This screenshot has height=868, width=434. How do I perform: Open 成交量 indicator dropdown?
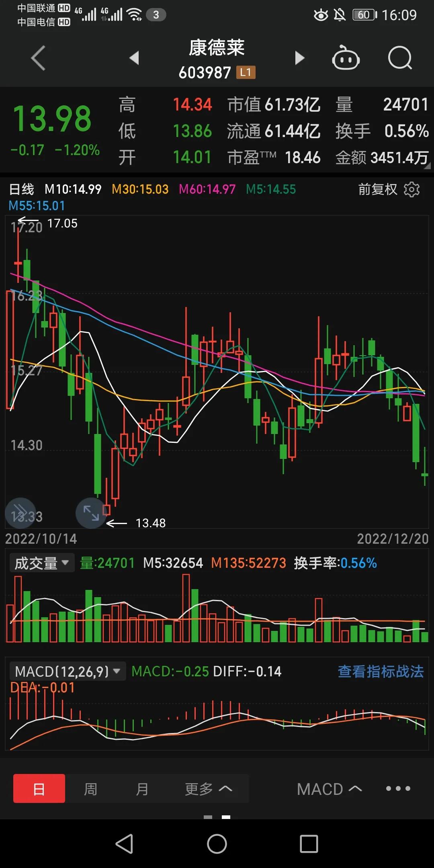click(42, 563)
